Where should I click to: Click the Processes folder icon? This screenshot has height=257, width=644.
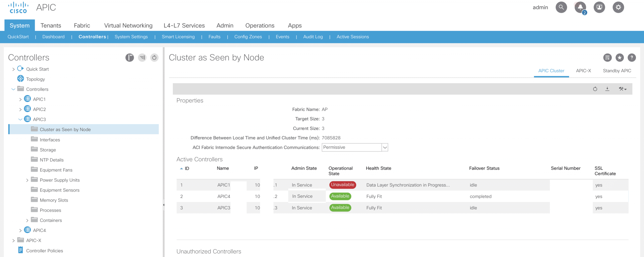[x=34, y=210]
